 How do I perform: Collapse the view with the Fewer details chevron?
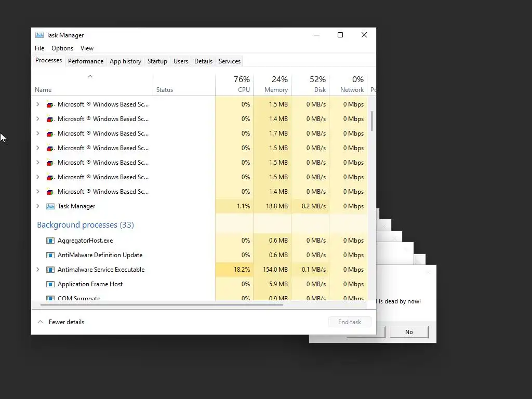coord(40,322)
